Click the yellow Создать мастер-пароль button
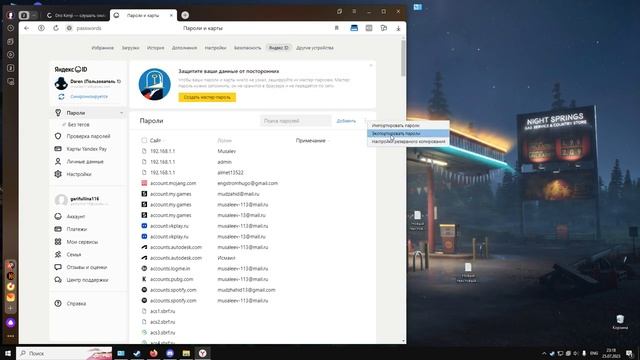Image resolution: width=640 pixels, height=360 pixels. point(207,97)
